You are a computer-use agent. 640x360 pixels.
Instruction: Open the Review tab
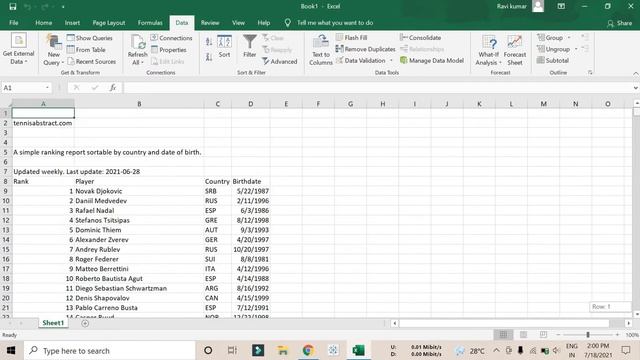click(x=210, y=23)
